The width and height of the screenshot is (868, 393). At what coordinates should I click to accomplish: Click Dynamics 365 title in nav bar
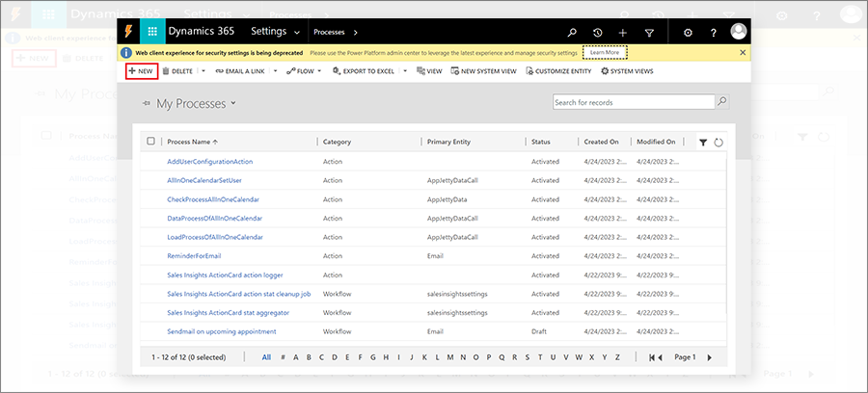pyautogui.click(x=201, y=31)
